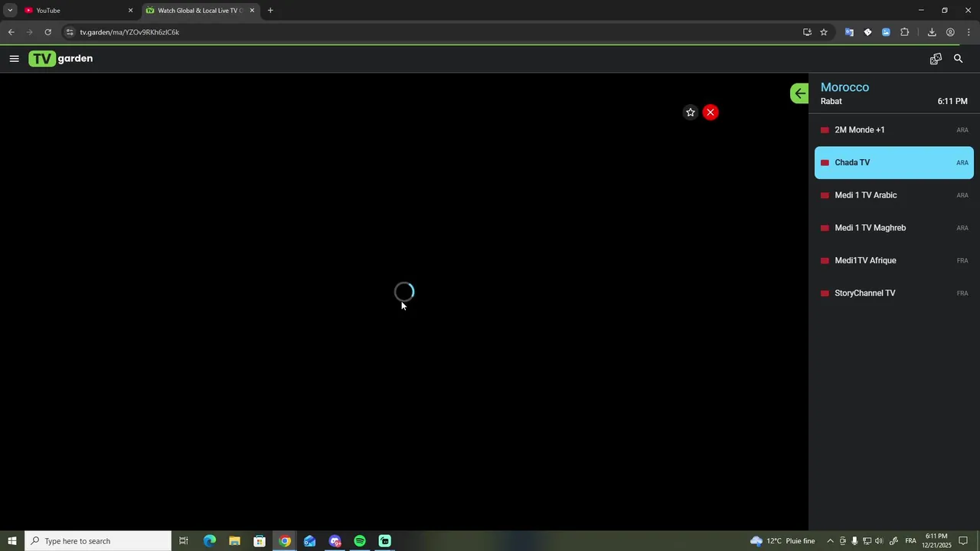The height and width of the screenshot is (551, 980).
Task: Click the taskbar search box
Action: (x=98, y=541)
